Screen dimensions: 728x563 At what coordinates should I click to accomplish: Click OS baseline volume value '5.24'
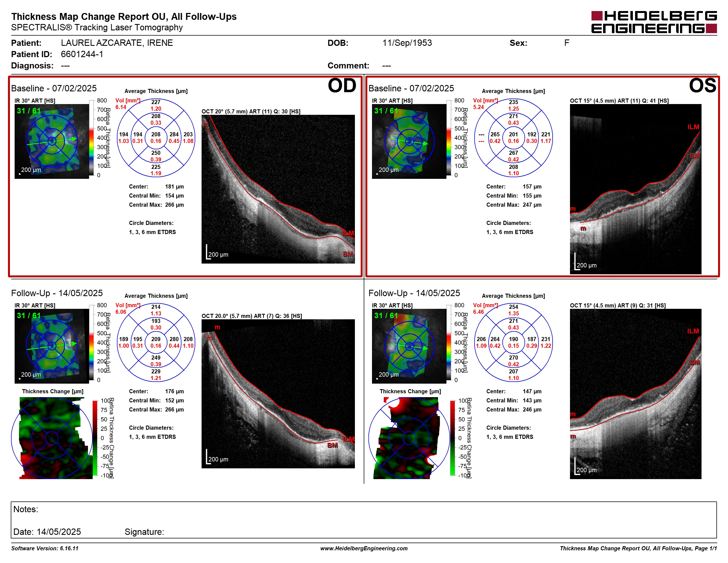click(x=478, y=107)
